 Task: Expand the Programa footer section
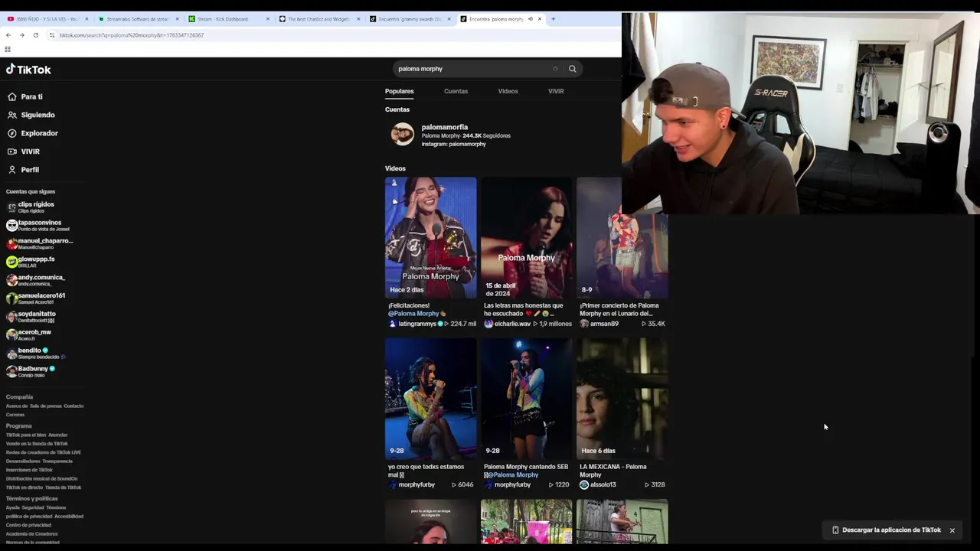point(19,426)
